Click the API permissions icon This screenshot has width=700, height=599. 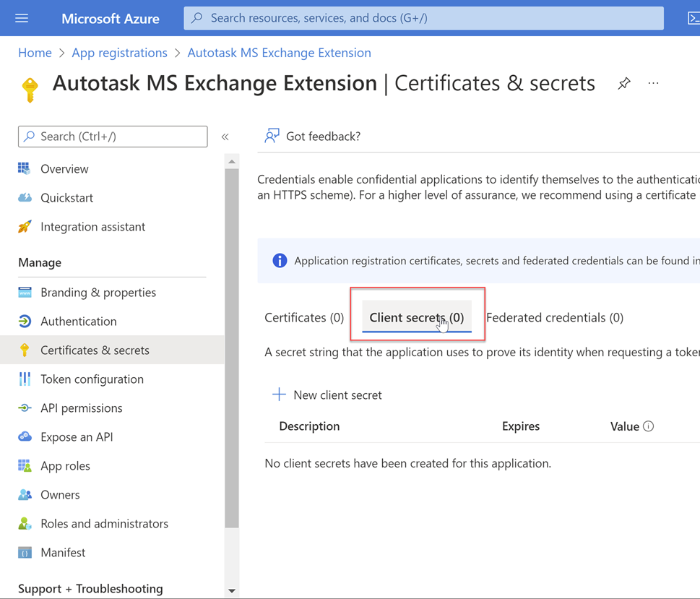tap(25, 408)
